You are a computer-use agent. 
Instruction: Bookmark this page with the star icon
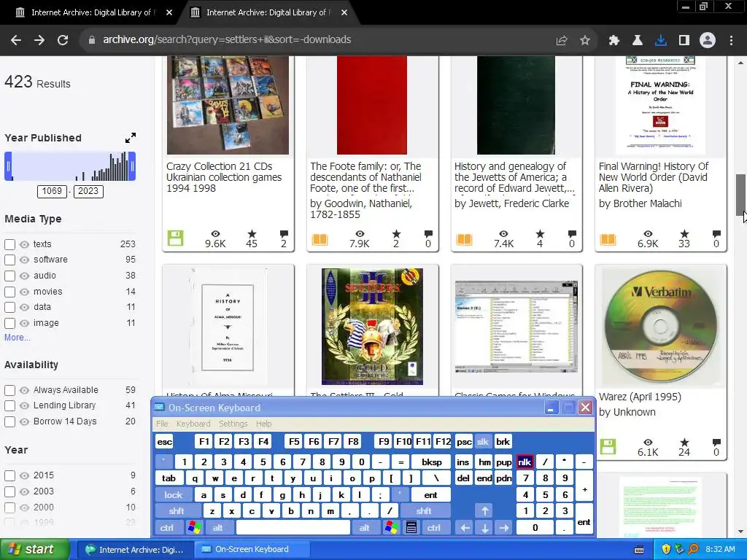coord(585,41)
